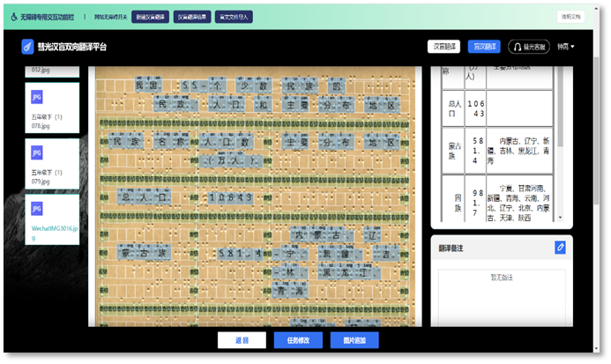Toggle the 网站无障碍开关 switch
Screen dimensions: 611x364
tap(110, 16)
